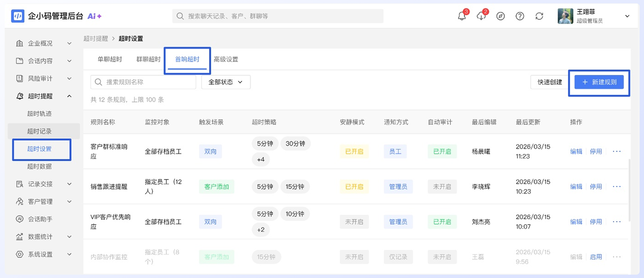
Task: Click the 新建规则 button
Action: (x=599, y=82)
